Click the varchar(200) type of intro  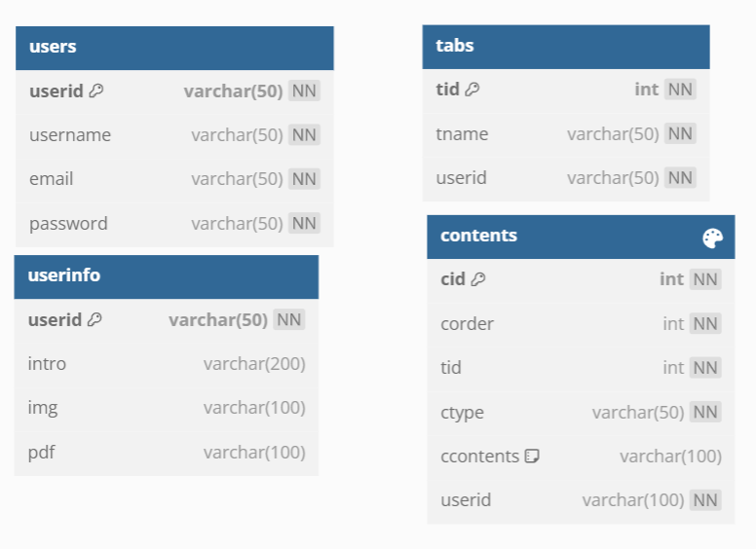pos(254,364)
